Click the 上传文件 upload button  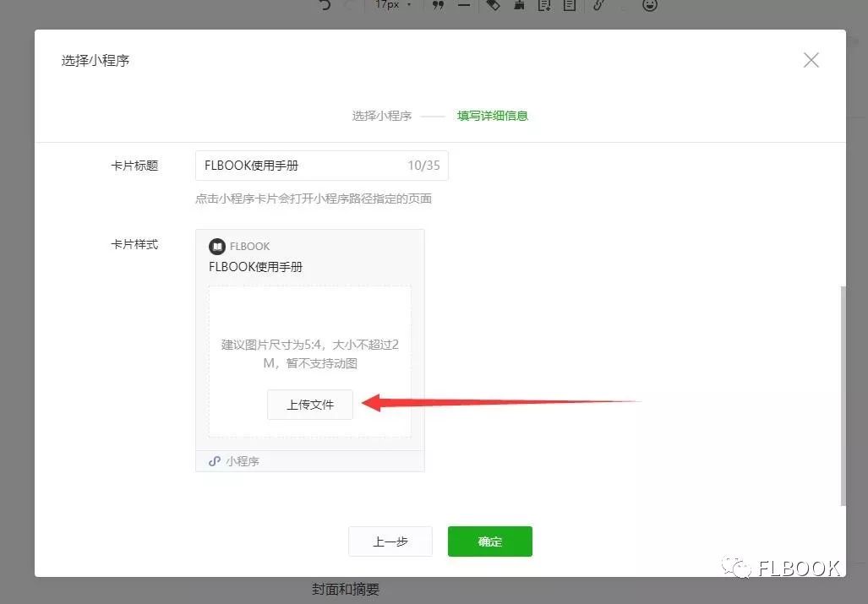point(310,405)
